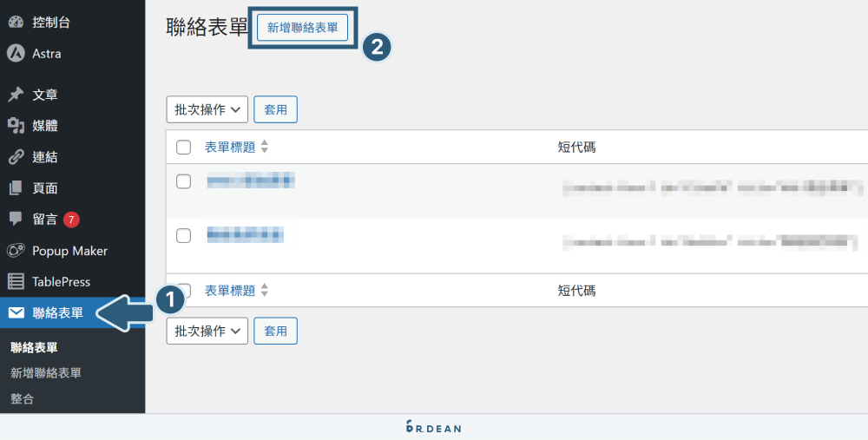
Task: Open the 整合 submenu entry
Action: (23, 398)
